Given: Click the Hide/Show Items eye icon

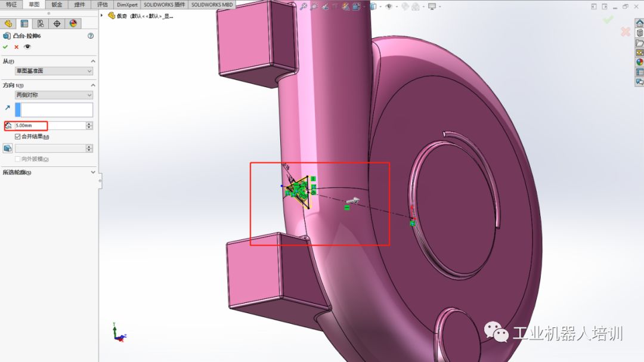Looking at the screenshot, I should (389, 7).
